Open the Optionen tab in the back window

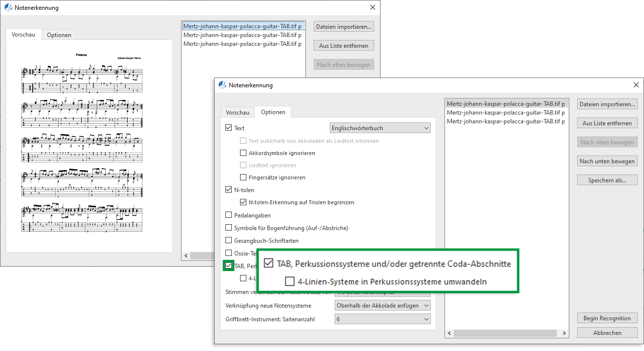(x=59, y=35)
